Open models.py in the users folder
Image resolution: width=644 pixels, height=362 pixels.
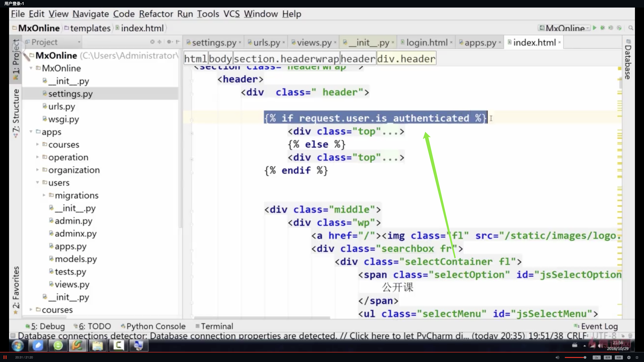tap(76, 259)
